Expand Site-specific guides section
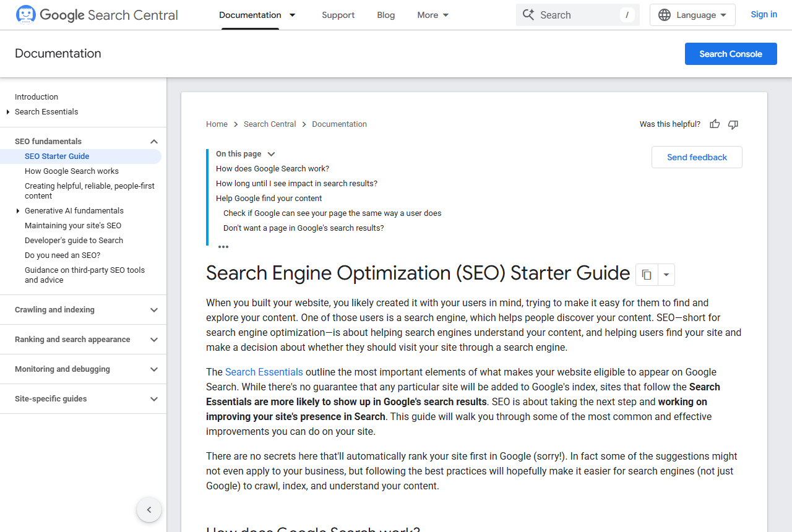The image size is (792, 532). click(x=154, y=399)
